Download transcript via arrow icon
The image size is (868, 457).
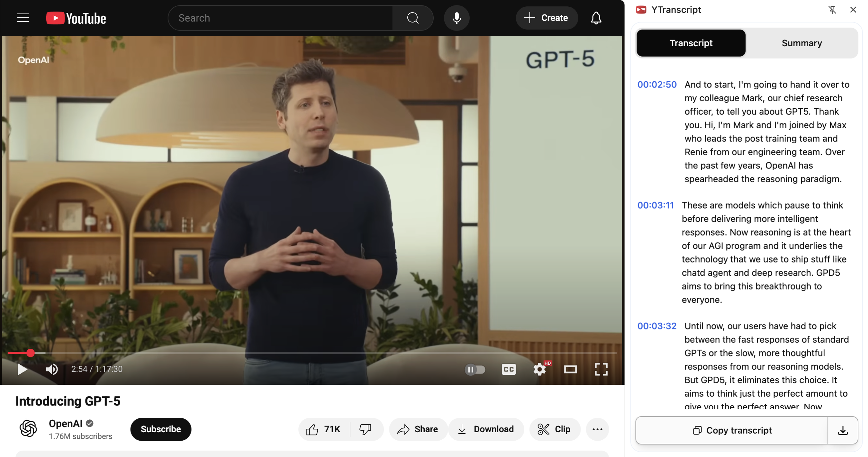(x=843, y=430)
